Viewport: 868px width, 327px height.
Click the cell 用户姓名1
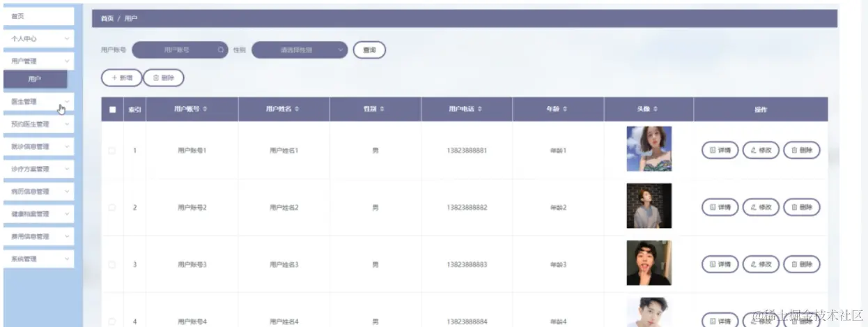[284, 151]
